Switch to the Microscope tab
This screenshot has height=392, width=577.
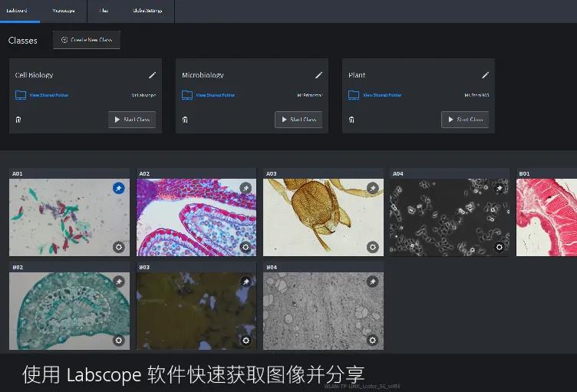click(x=64, y=11)
